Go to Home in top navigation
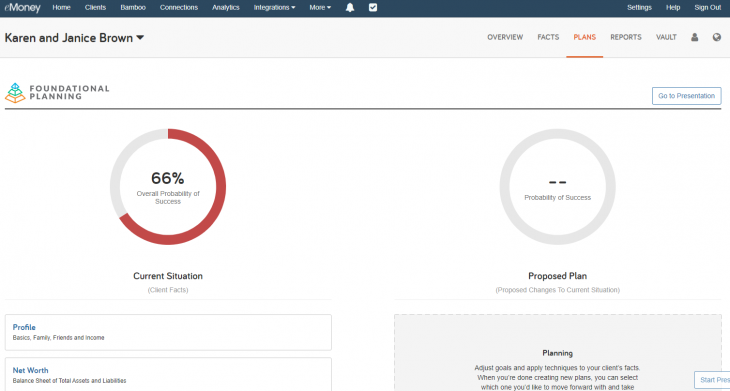 pos(61,7)
